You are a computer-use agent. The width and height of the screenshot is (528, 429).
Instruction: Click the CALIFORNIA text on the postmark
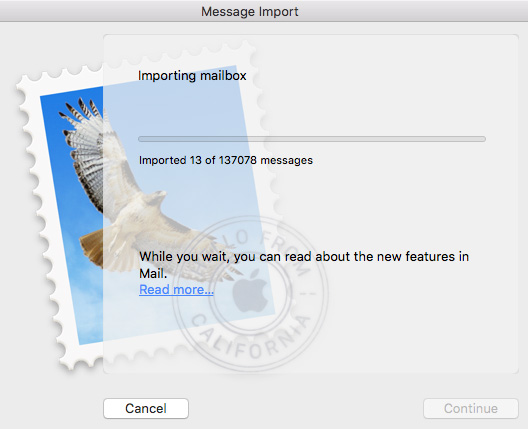coord(250,337)
